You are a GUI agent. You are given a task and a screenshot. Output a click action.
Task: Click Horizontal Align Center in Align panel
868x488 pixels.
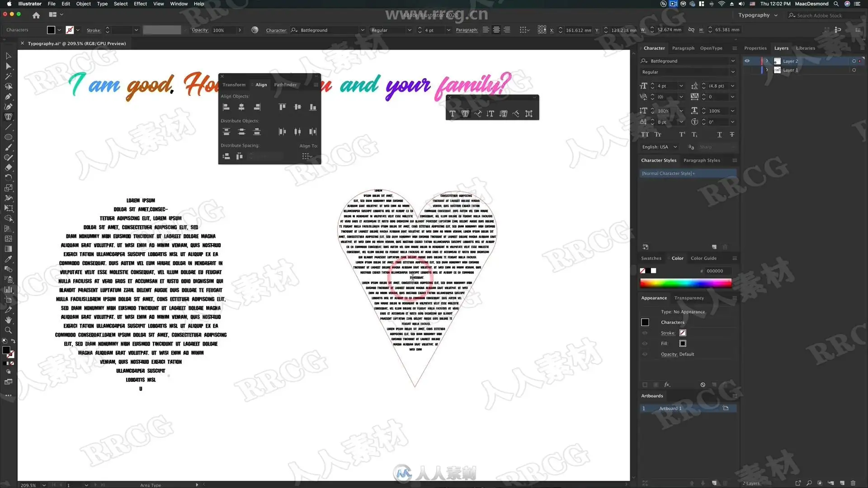(x=241, y=107)
